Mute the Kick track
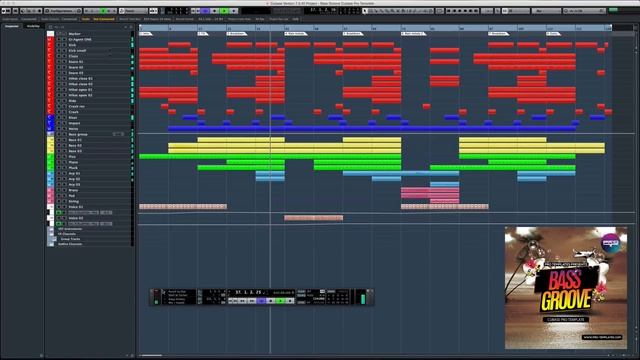Viewport: 640px width, 360px height. pos(58,45)
